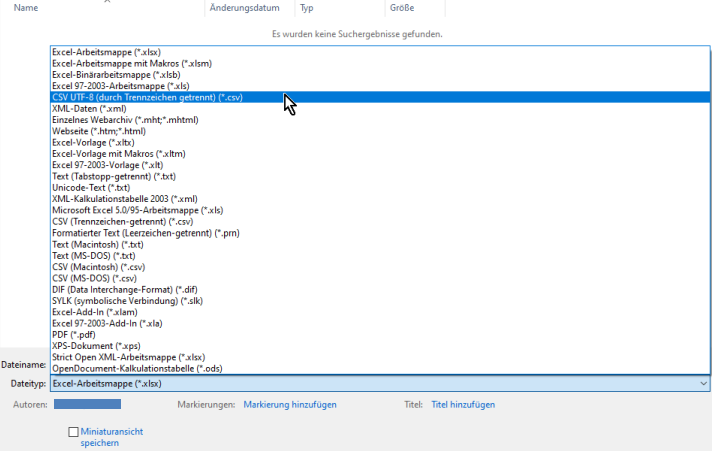Choose Excel-Arbeitsmappe mit Makros (*.xlsm)
The height and width of the screenshot is (451, 713).
click(x=131, y=63)
